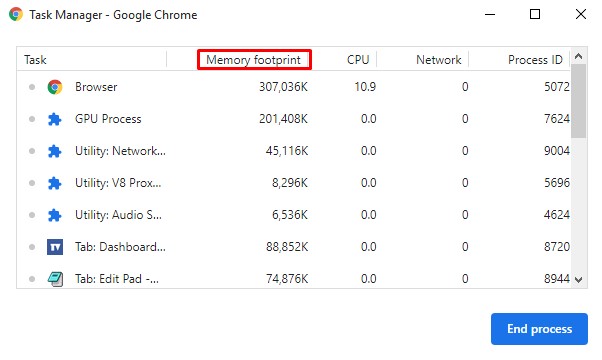
Task: Select the Tab: Dashboard task row
Action: 294,247
